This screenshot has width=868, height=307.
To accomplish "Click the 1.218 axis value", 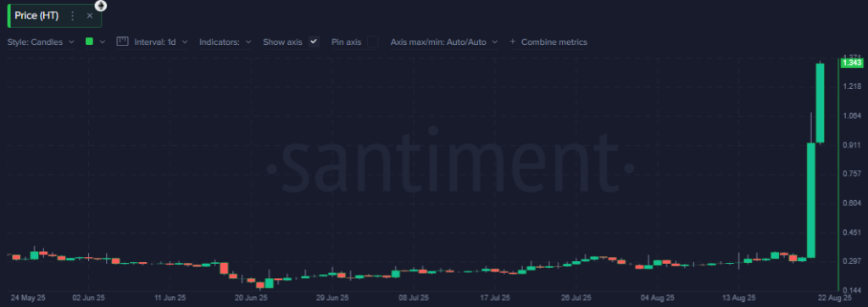I will pos(851,87).
